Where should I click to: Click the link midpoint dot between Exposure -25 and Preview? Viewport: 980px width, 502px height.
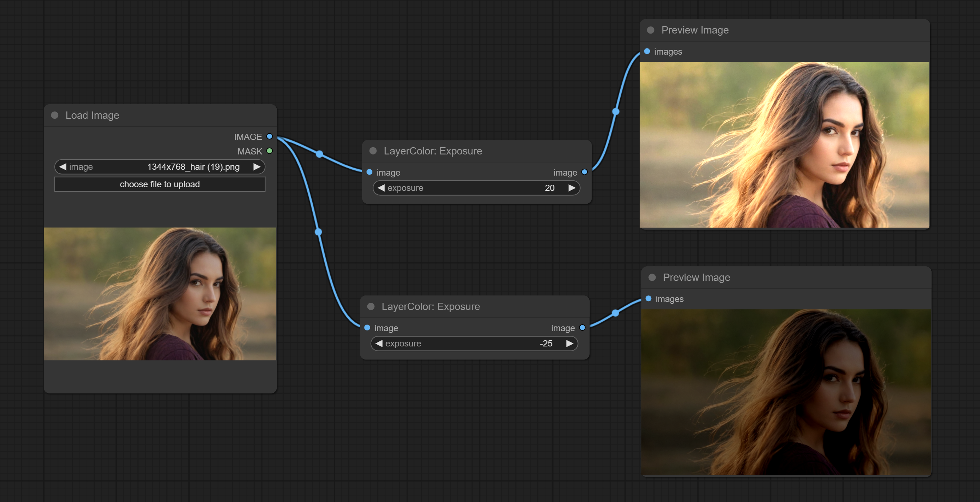pyautogui.click(x=615, y=313)
